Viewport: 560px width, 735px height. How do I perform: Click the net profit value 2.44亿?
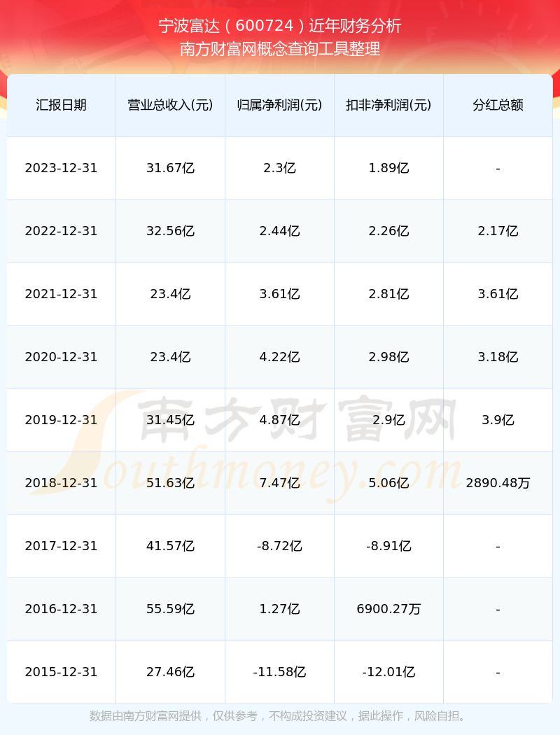[280, 231]
